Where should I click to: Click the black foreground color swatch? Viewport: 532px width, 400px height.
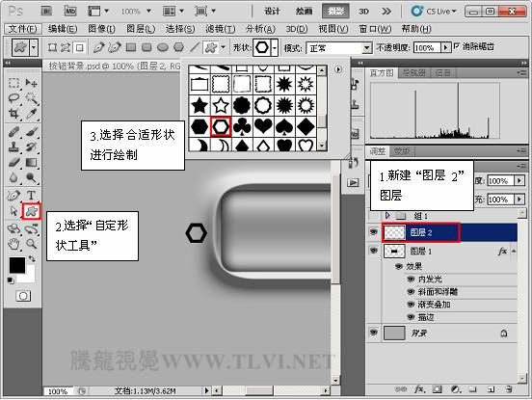click(x=16, y=265)
